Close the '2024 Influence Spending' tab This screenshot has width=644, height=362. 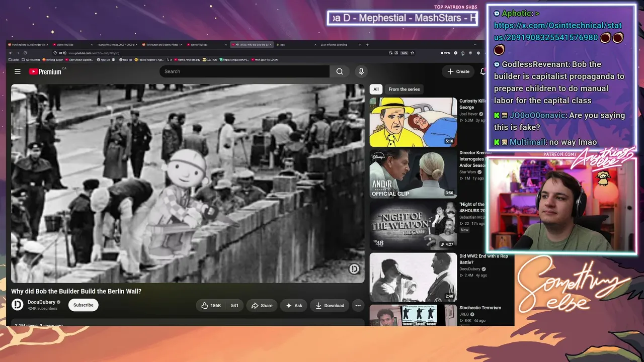[359, 45]
